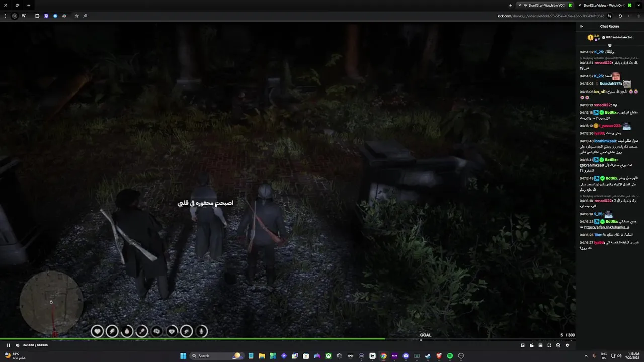The height and width of the screenshot is (362, 644).
Task: Click the in-game microphone voice icon
Action: click(201, 331)
